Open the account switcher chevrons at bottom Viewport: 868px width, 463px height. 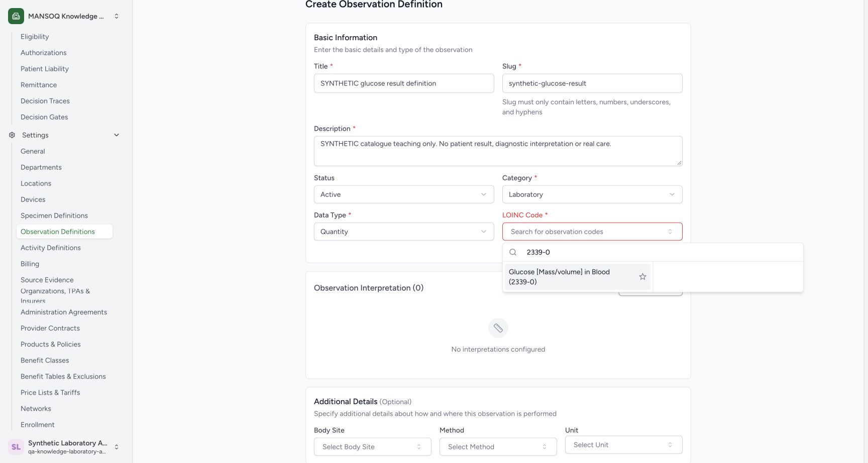117,447
